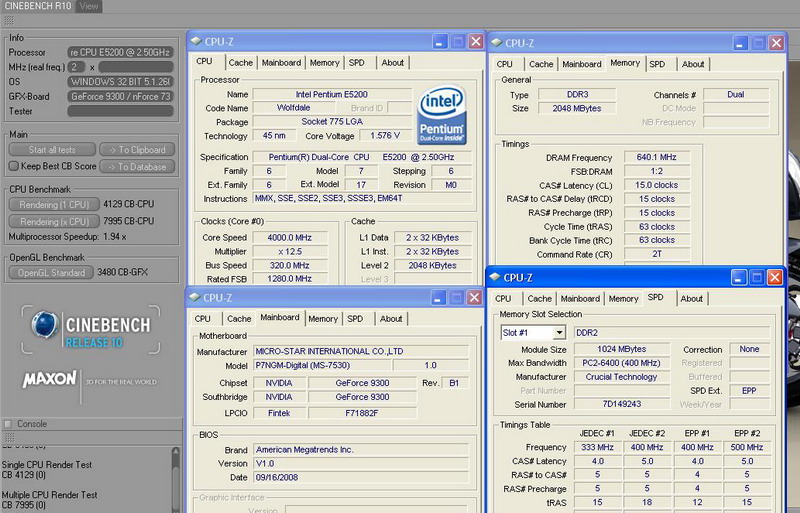This screenshot has height=513, width=800.
Task: Click the Level 2 cache value 2048 KBytes
Action: point(433,265)
